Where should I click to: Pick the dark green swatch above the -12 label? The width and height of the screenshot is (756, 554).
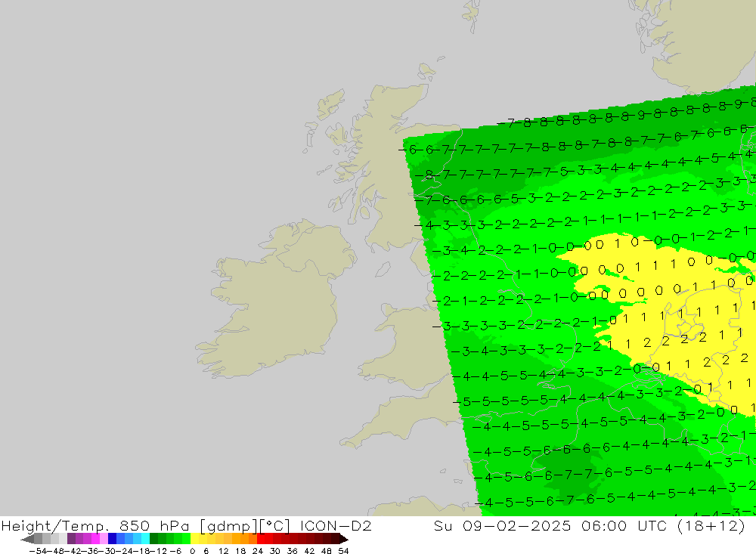(x=153, y=539)
